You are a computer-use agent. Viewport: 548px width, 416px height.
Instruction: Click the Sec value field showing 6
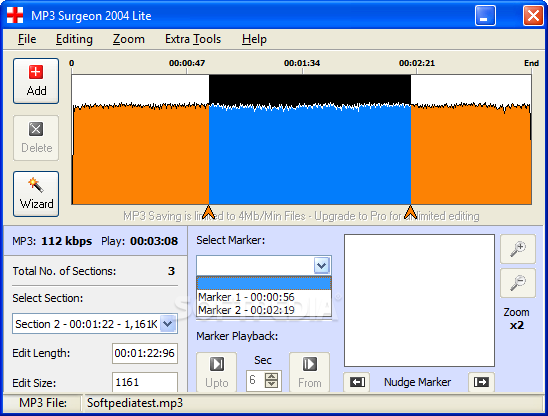pos(256,380)
